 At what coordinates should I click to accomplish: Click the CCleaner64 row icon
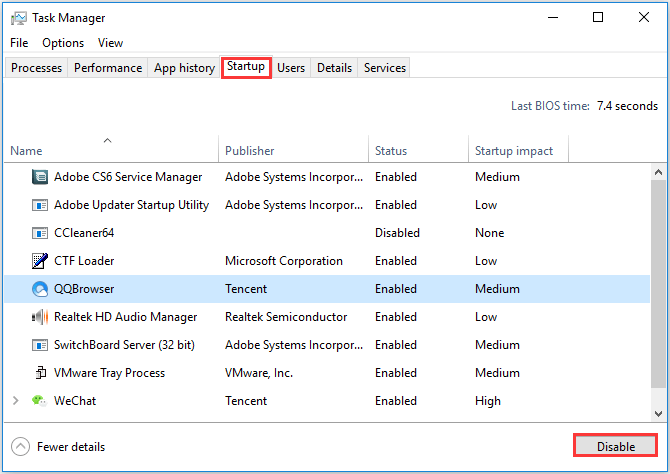point(40,233)
